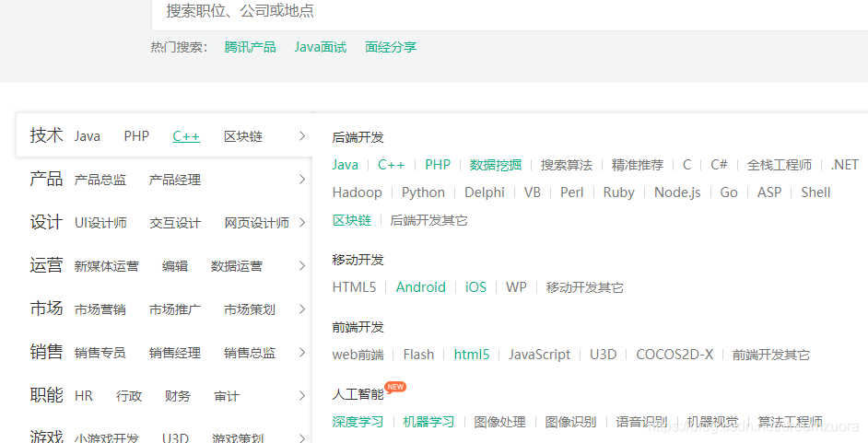The image size is (868, 443).
Task: Click iOS under 移动开发
Action: tap(475, 287)
